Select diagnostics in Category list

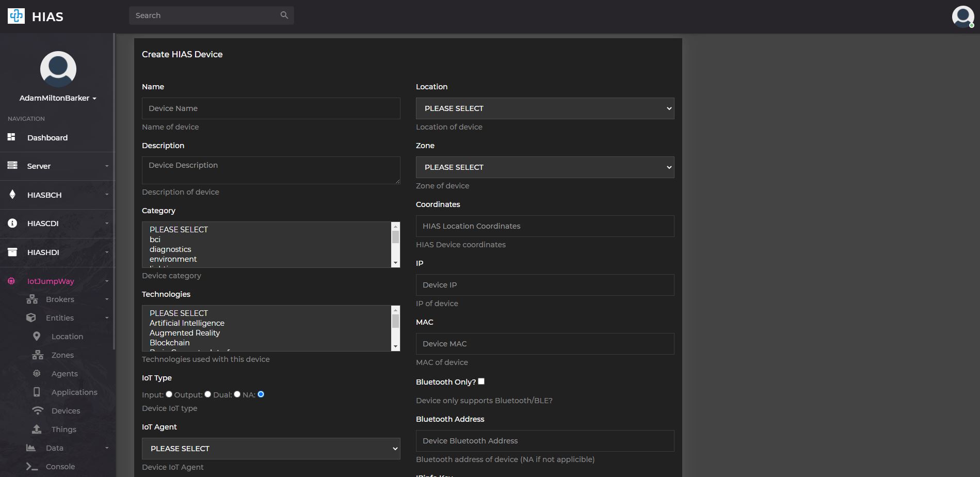(170, 249)
